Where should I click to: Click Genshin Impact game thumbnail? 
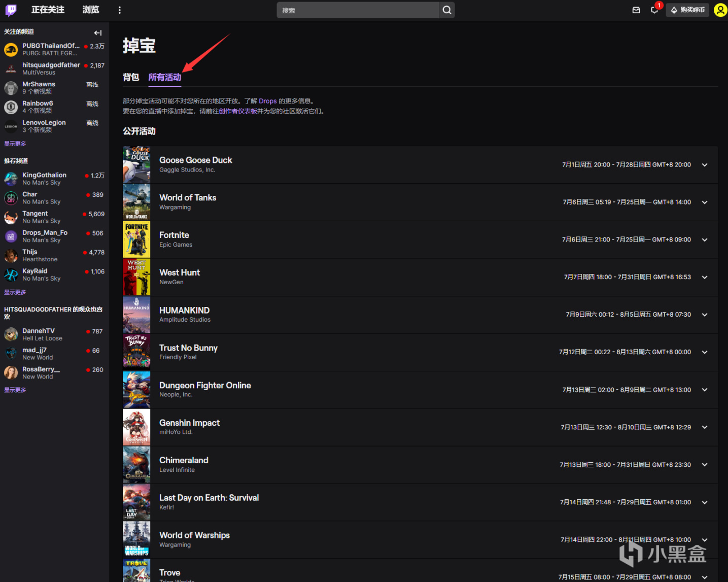pyautogui.click(x=136, y=427)
